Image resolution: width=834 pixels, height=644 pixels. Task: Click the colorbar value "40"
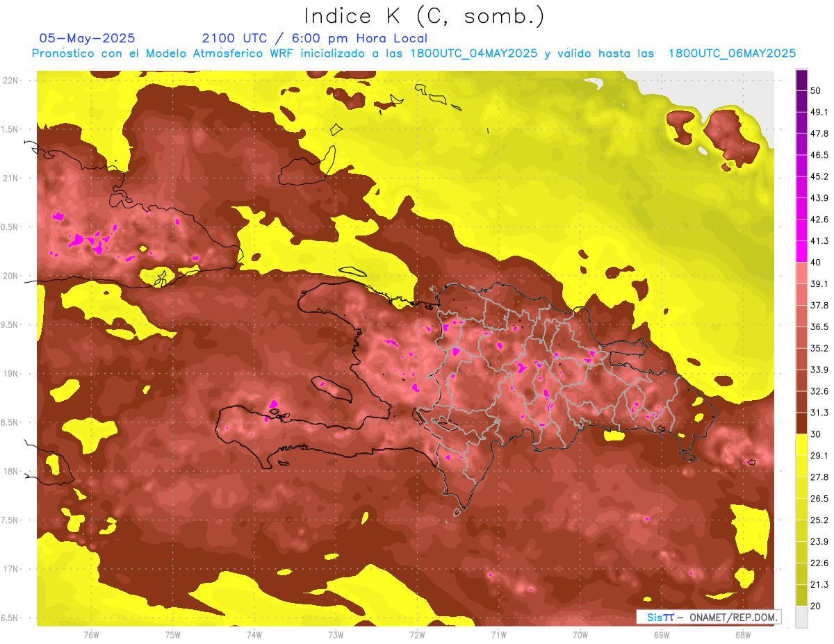[x=816, y=263]
